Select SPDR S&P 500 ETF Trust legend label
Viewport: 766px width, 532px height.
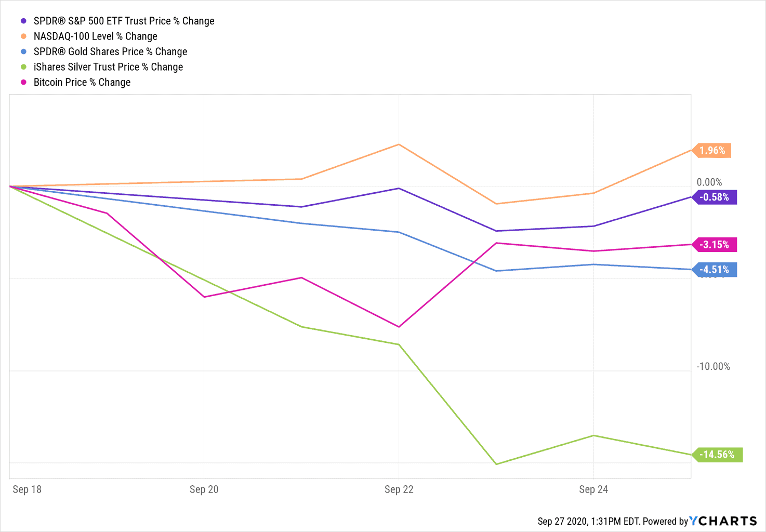click(x=124, y=21)
